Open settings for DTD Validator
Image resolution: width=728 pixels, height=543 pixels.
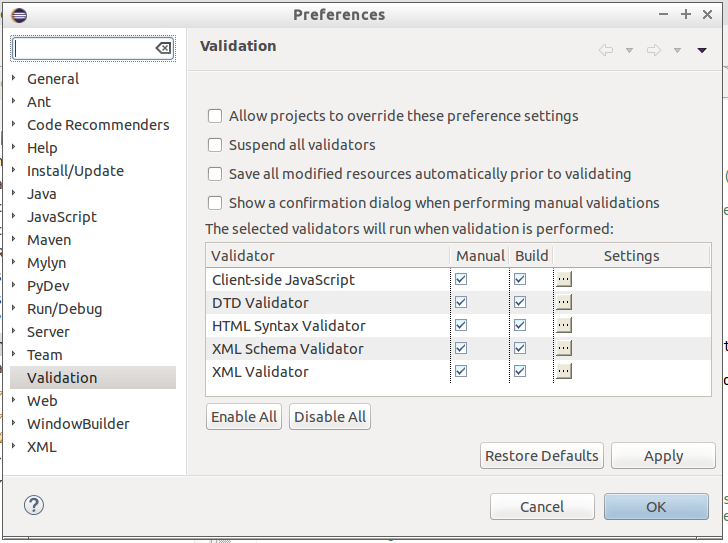[564, 303]
